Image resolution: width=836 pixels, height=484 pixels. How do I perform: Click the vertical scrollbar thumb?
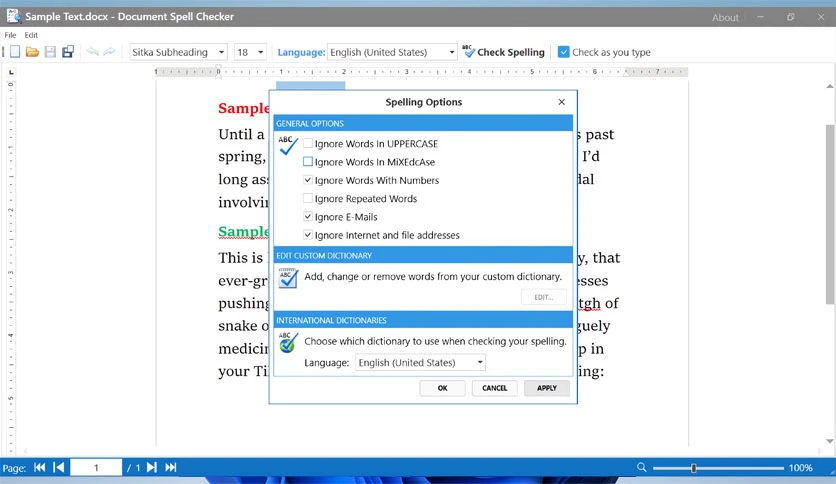[x=830, y=214]
